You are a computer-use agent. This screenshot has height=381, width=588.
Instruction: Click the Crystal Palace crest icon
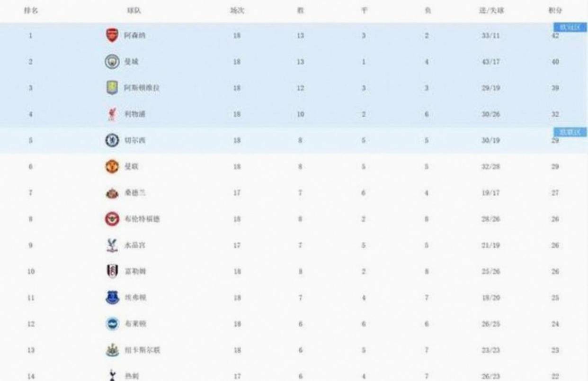click(112, 245)
